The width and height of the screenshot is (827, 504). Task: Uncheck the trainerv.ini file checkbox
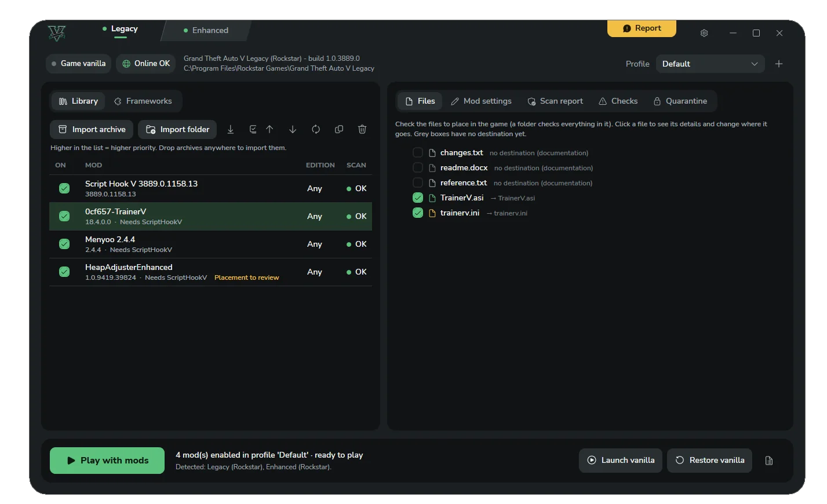pyautogui.click(x=417, y=213)
